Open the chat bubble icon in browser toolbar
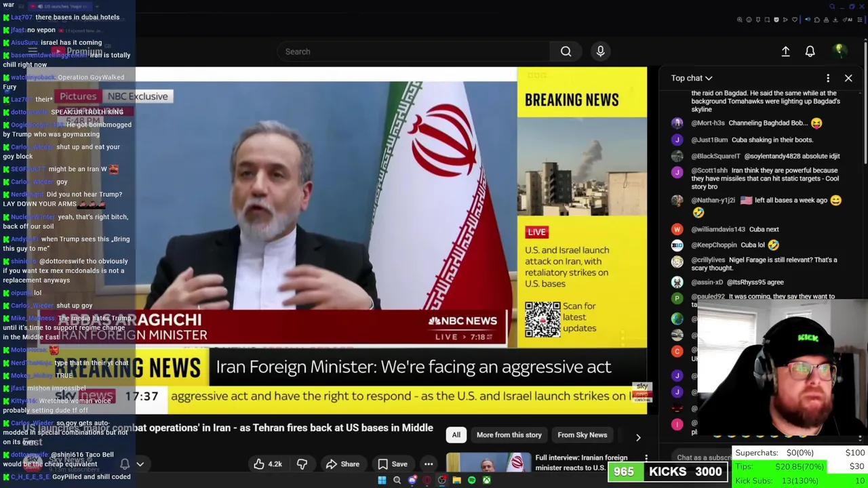This screenshot has width=868, height=488. tap(817, 20)
